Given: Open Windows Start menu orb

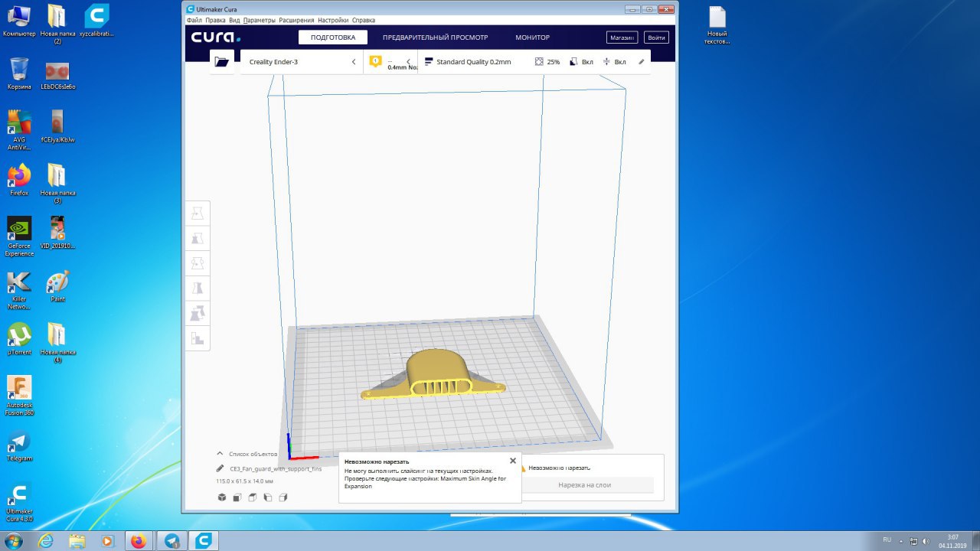Looking at the screenshot, I should tap(14, 541).
